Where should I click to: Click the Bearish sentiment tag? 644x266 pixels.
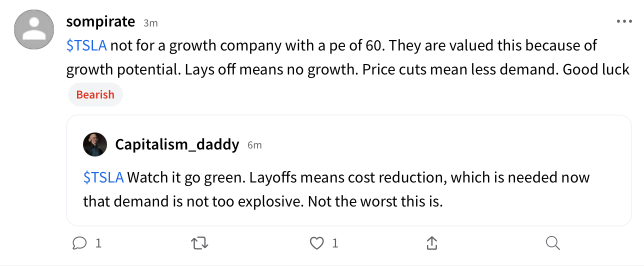click(95, 94)
